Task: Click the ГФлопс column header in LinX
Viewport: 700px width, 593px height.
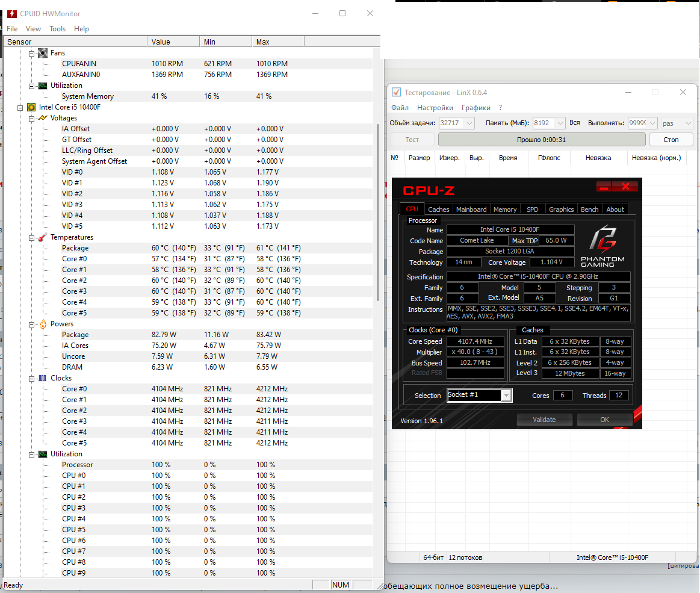Action: click(x=549, y=158)
